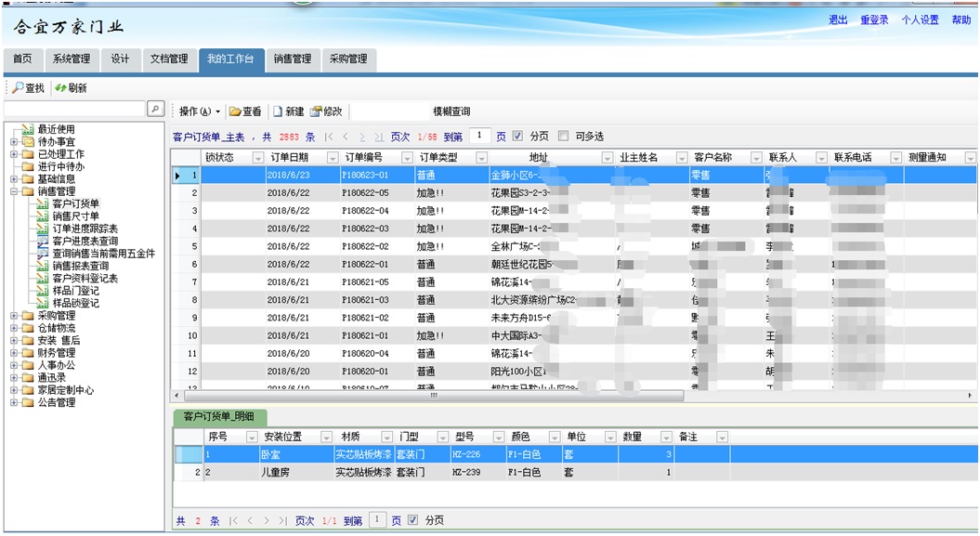Click the 退出 logout link

click(x=838, y=20)
